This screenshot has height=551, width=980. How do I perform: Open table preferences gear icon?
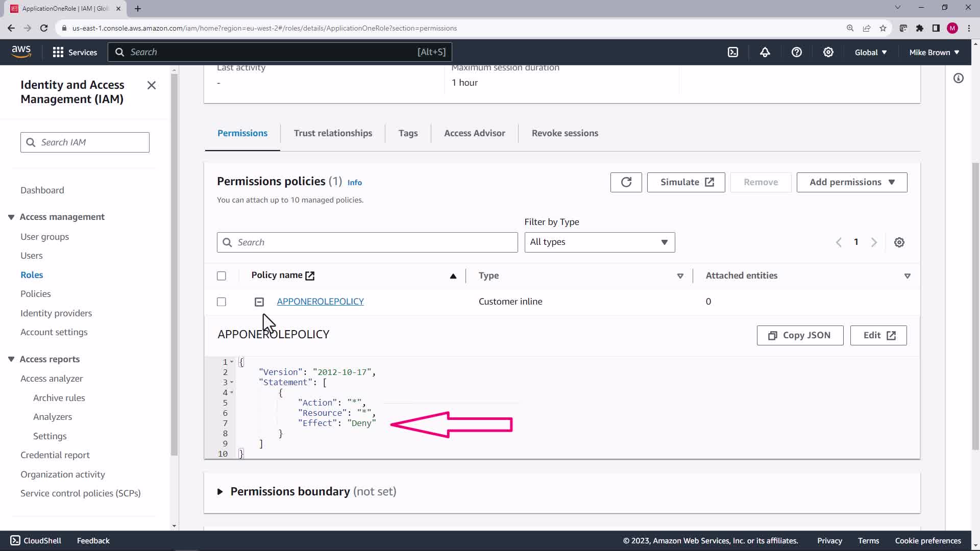click(x=899, y=242)
